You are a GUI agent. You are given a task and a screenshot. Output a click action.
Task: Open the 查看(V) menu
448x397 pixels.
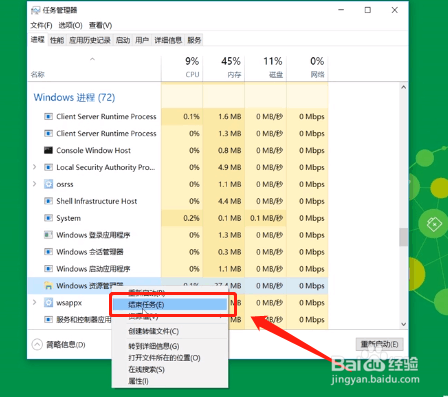pos(100,25)
